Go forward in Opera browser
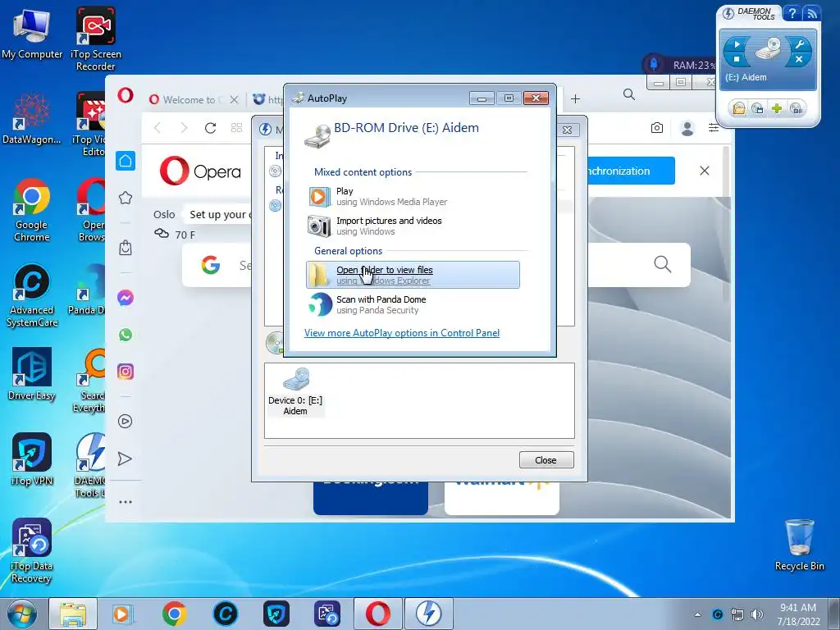The image size is (840, 630). tap(184, 127)
